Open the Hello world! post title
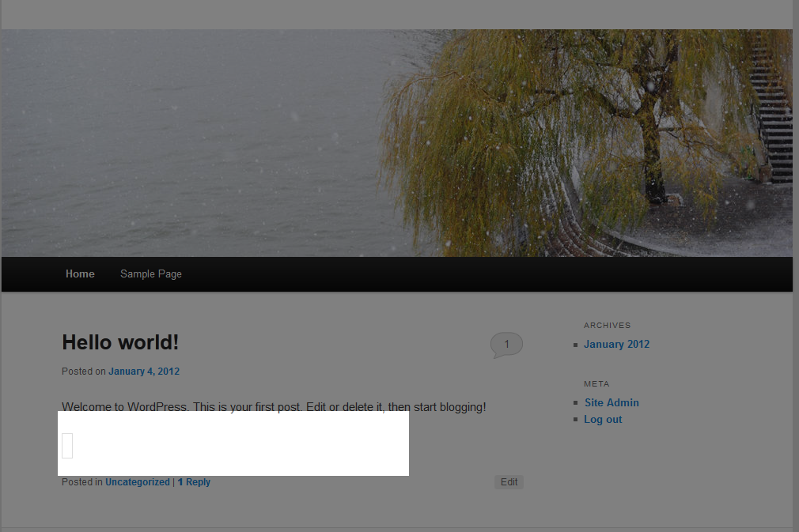Viewport: 799px width, 532px height. click(120, 342)
